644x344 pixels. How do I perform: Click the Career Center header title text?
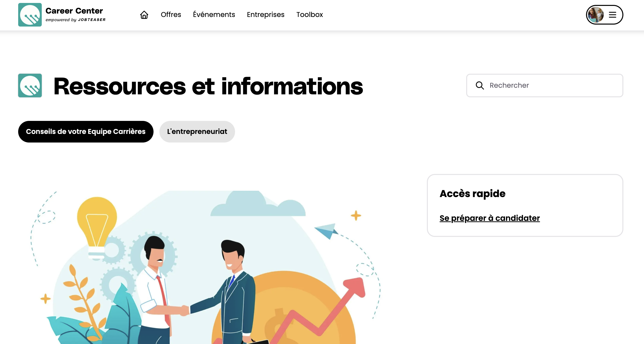(x=74, y=11)
